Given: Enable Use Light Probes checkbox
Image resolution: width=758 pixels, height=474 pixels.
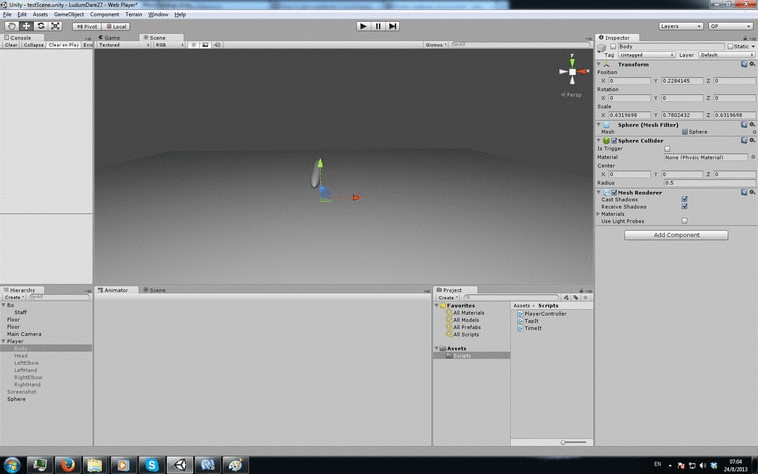Looking at the screenshot, I should (685, 221).
